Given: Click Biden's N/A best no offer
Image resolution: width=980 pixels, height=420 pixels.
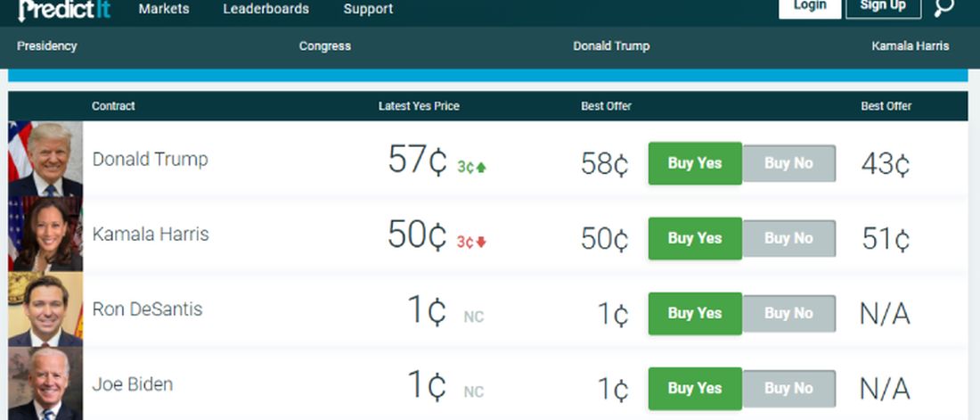Looking at the screenshot, I should click(885, 390).
